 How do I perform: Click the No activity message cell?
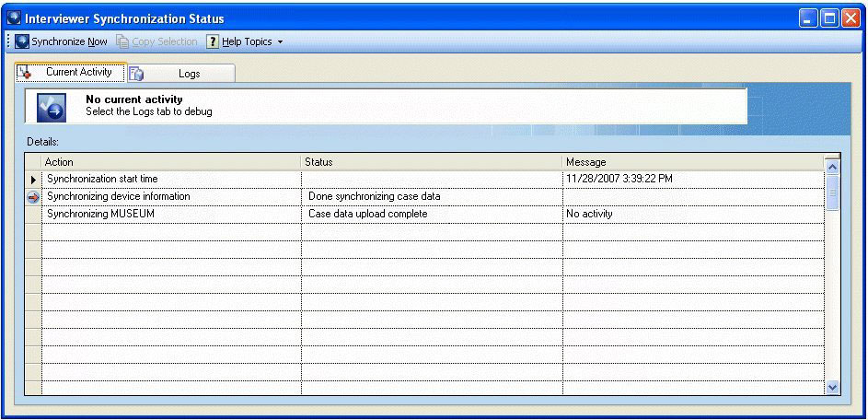[693, 214]
